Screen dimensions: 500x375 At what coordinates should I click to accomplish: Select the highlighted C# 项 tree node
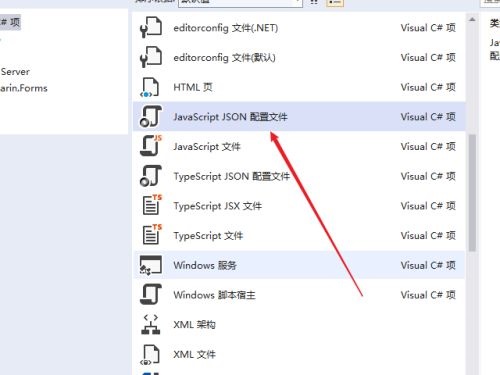(10, 23)
